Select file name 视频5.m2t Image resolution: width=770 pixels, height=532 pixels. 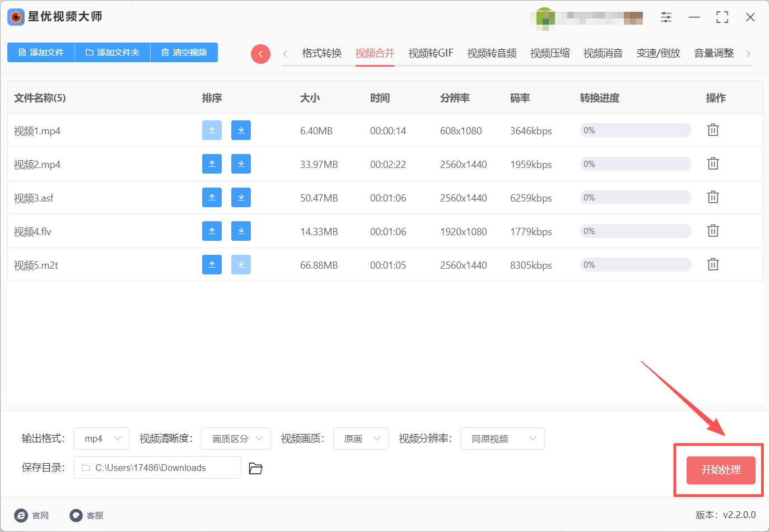(36, 265)
